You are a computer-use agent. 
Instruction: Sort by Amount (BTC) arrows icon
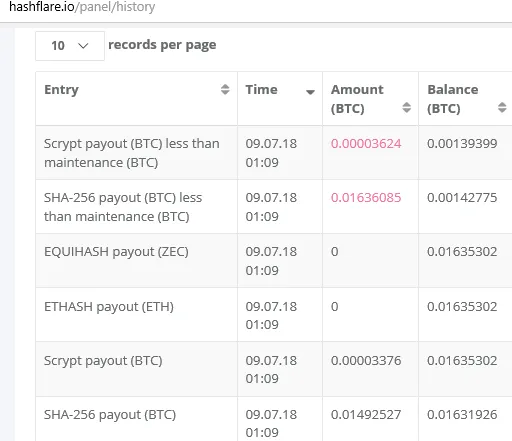pos(406,107)
